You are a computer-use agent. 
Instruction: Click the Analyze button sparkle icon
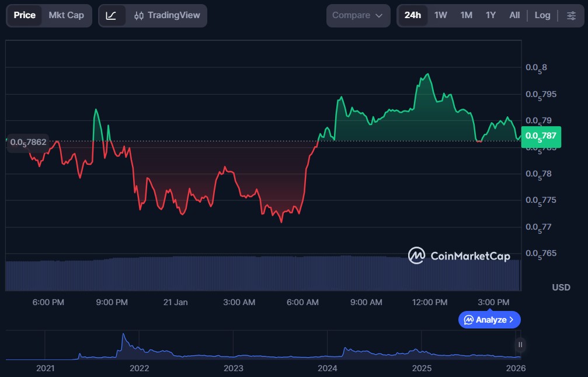468,320
